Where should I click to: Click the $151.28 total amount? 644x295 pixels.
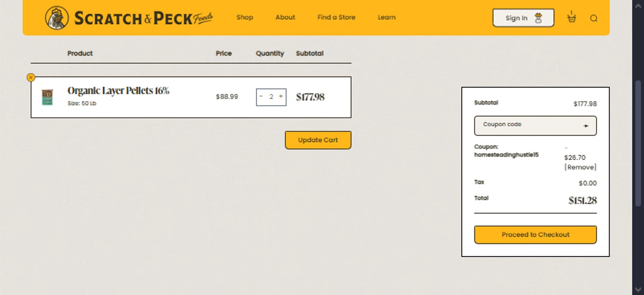coord(583,201)
